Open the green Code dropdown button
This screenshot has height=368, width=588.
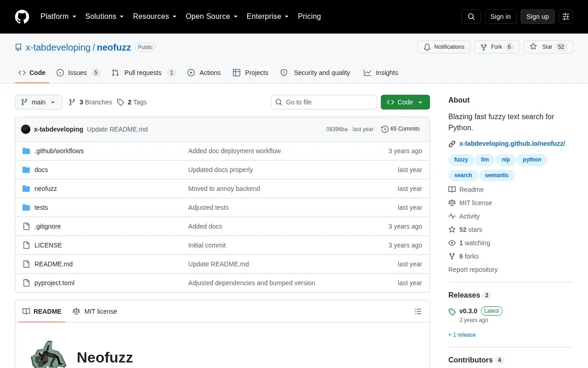pos(405,102)
